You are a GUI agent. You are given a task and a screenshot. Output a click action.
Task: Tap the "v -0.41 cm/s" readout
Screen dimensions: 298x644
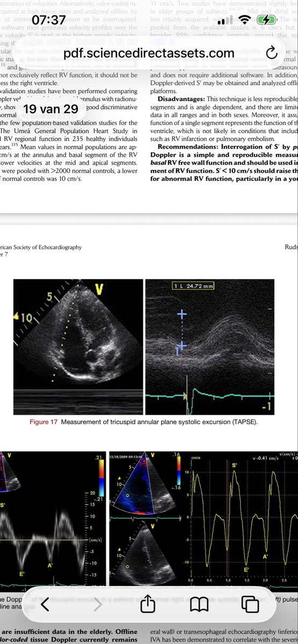coord(265,458)
